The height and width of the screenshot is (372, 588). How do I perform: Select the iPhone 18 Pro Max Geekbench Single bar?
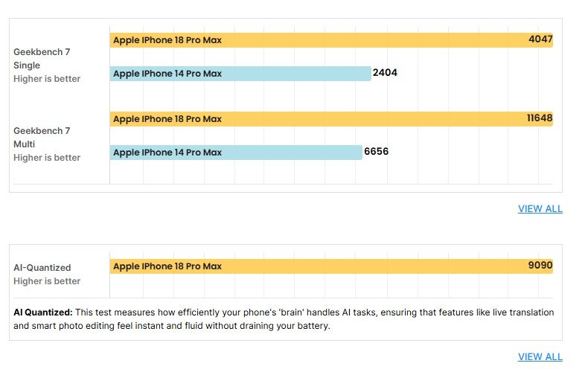(331, 40)
